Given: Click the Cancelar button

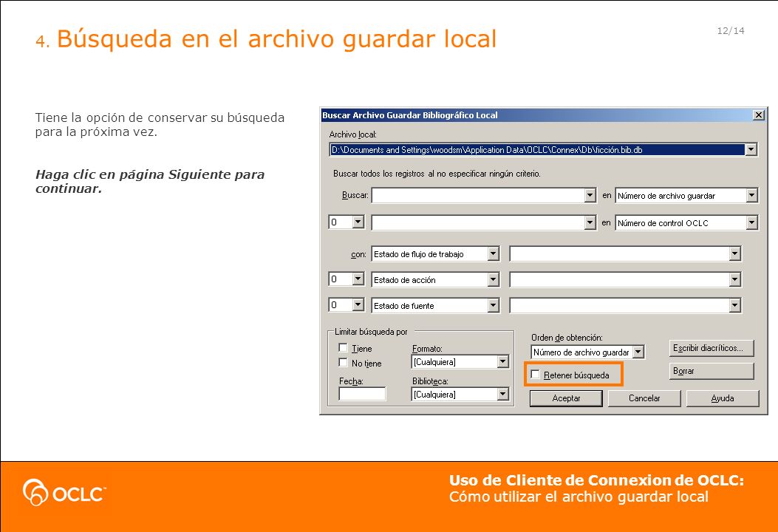Looking at the screenshot, I should [644, 398].
